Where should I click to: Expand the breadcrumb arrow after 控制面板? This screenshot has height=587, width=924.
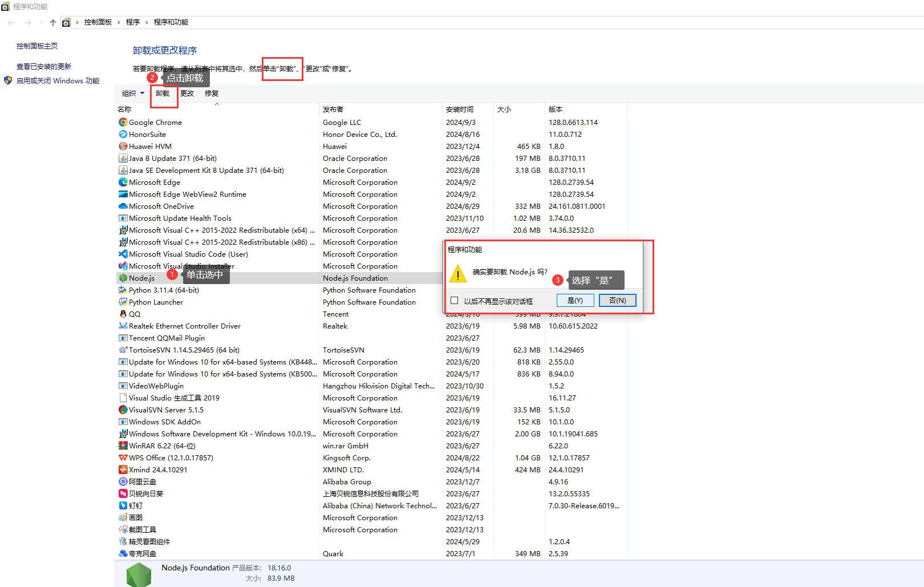pyautogui.click(x=119, y=22)
